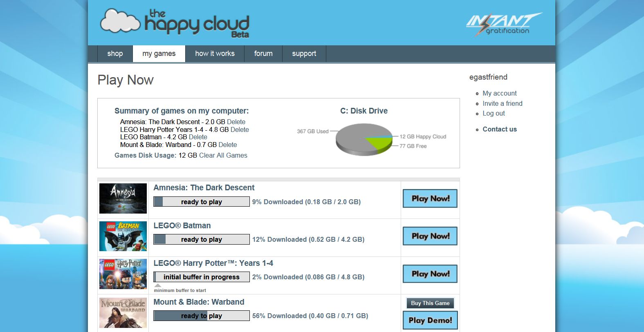Click the C: disk drive pie chart
Screen dimensions: 644x332
[364, 139]
